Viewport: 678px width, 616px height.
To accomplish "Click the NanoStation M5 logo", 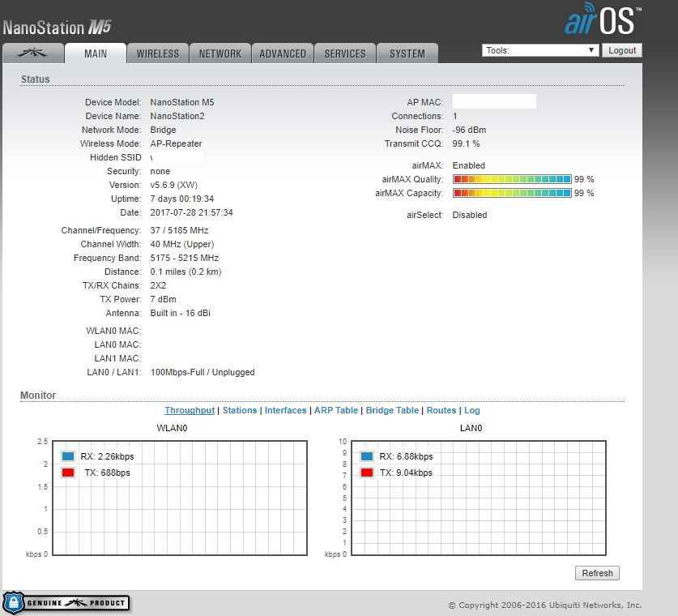I will 57,28.
